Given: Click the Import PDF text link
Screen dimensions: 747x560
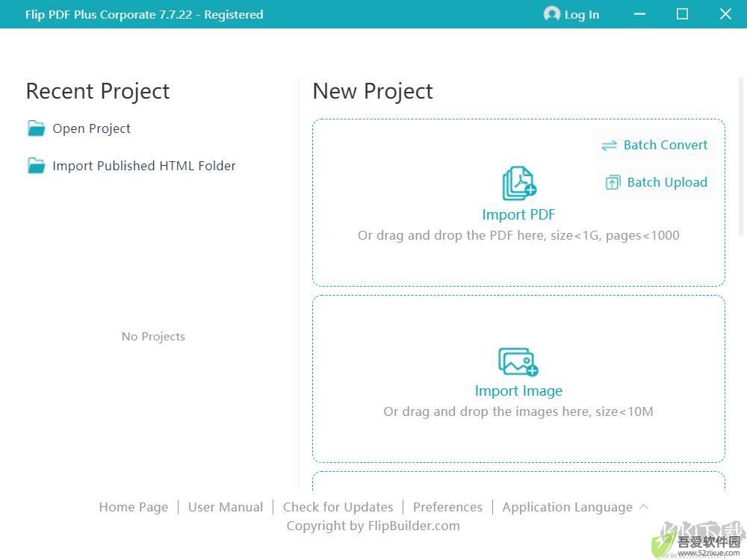Looking at the screenshot, I should 518,214.
